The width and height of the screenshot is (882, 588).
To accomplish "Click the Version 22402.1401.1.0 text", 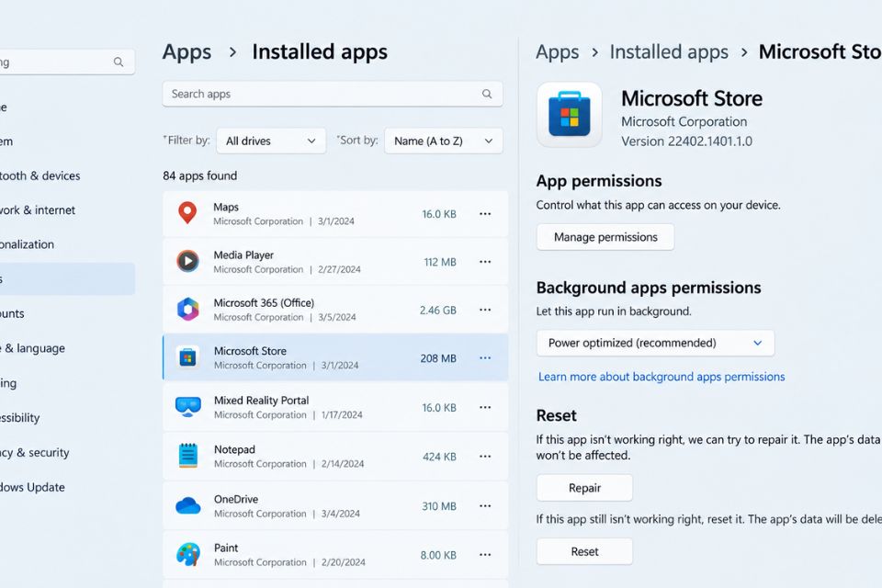I will 686,141.
